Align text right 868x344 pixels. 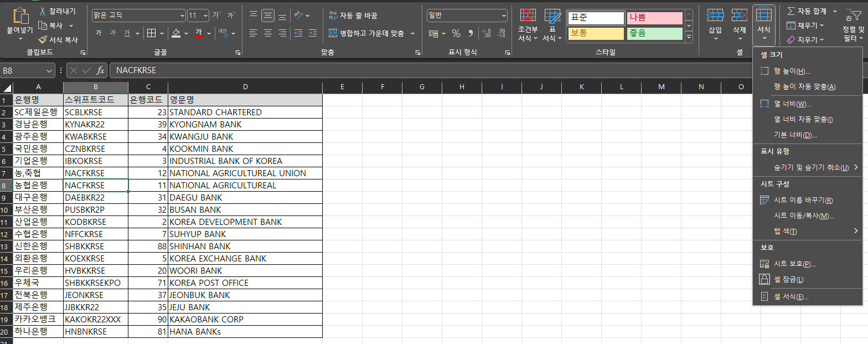coord(282,33)
